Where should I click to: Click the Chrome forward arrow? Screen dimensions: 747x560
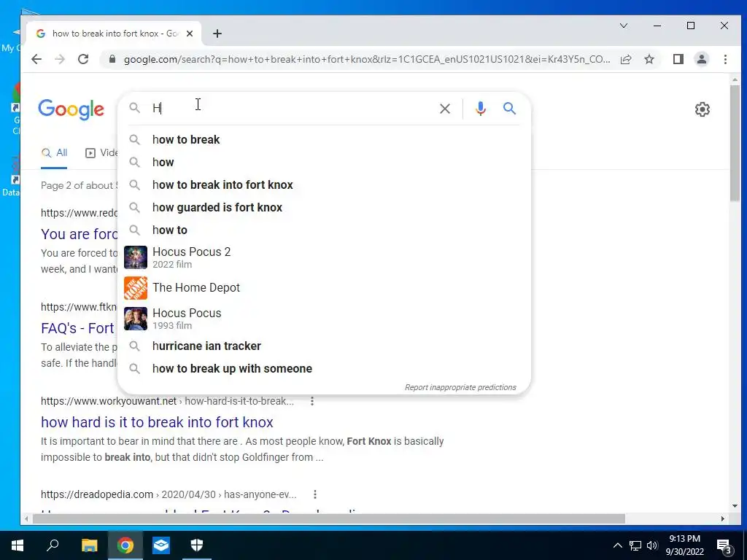tap(60, 59)
